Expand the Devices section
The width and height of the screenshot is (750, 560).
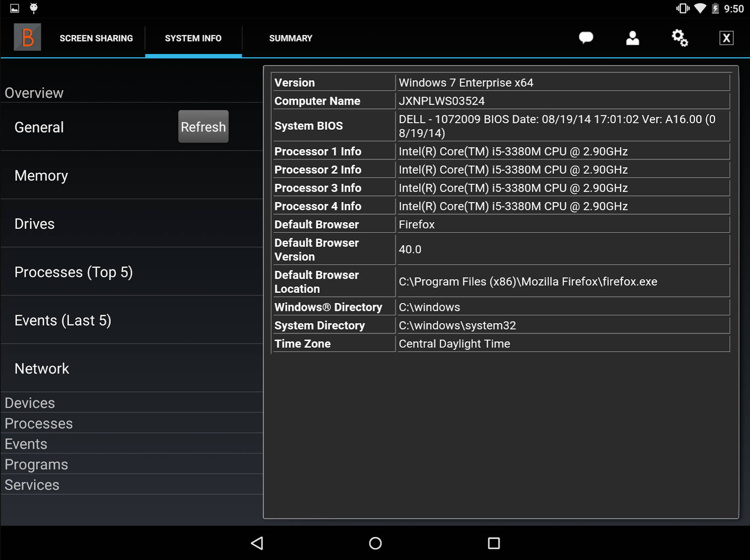[30, 403]
